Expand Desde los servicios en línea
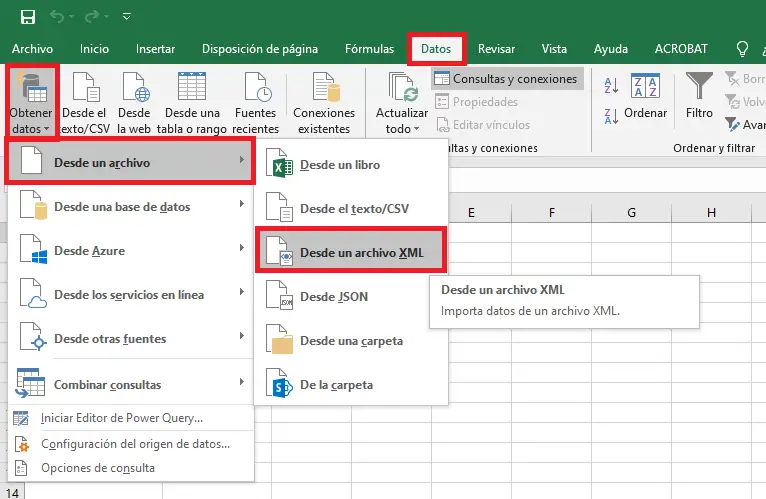Viewport: 766px width, 499px height. 131,295
